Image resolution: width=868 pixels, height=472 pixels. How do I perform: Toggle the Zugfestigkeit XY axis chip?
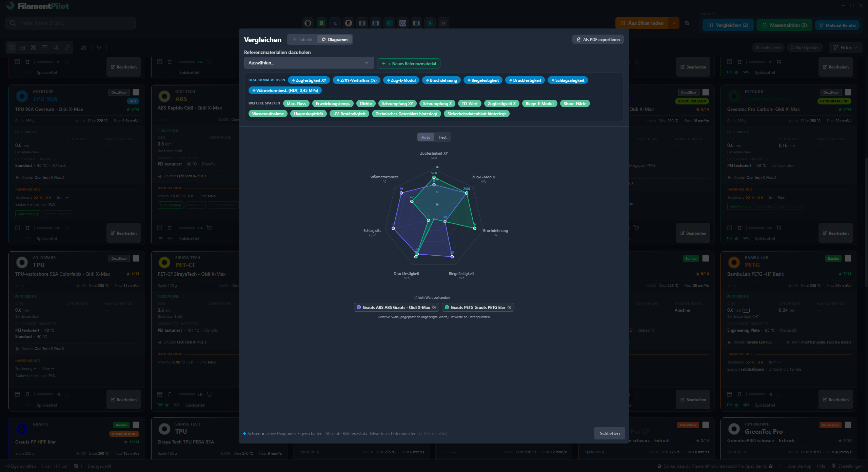[x=309, y=80]
